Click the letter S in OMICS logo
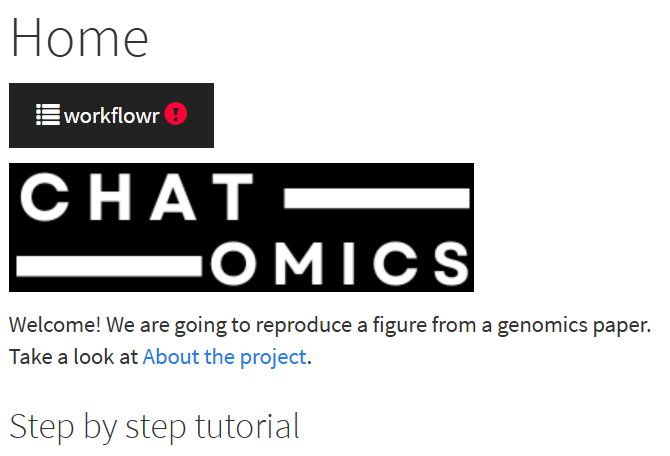The image size is (670, 456). pos(445,262)
